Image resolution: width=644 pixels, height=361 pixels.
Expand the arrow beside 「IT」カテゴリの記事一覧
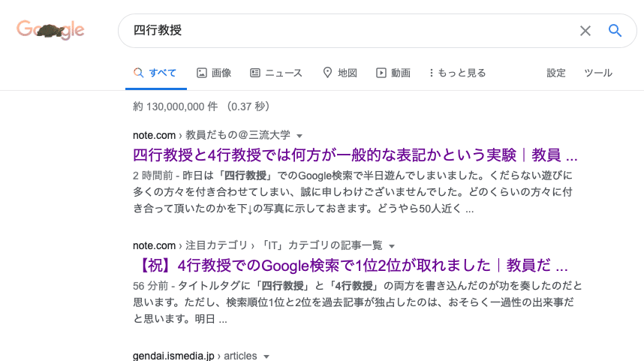point(392,246)
